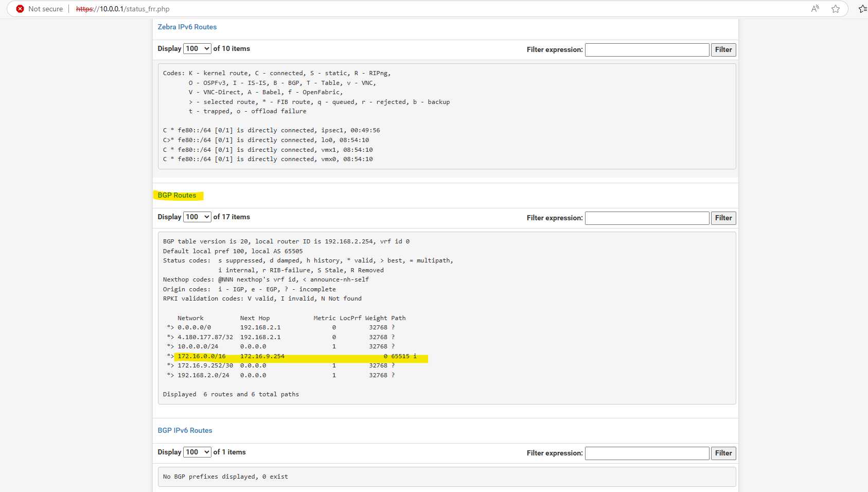Screen dimensions: 868x492
Task: Expand BGP Routes display count dropdown
Action: 198,217
